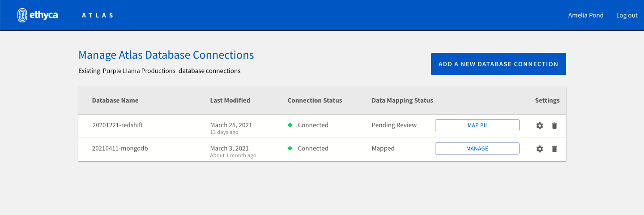Click Add a New Database Connection button

click(x=498, y=64)
